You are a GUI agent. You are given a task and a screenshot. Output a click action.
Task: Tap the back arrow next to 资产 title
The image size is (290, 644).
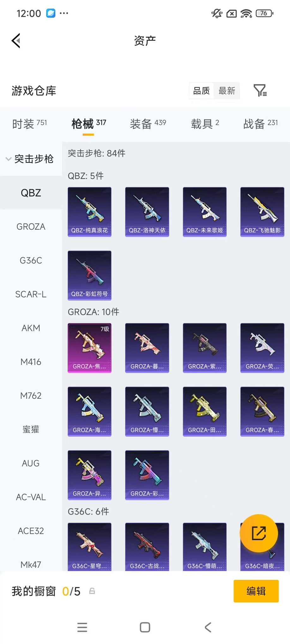point(16,41)
